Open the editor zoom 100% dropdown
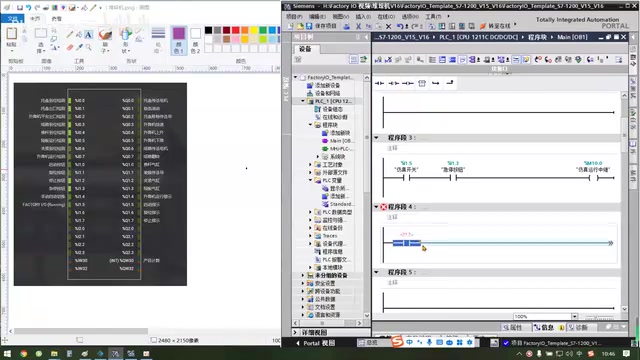The height and width of the screenshot is (360, 640). tap(574, 317)
